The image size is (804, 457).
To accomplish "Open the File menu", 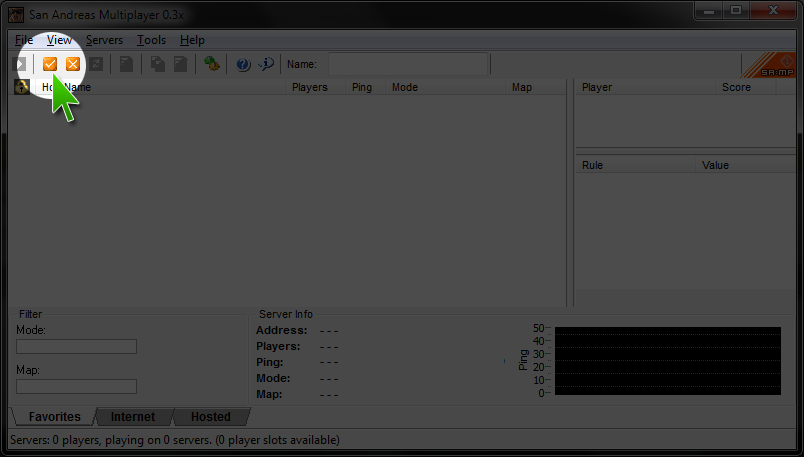I will coord(24,40).
